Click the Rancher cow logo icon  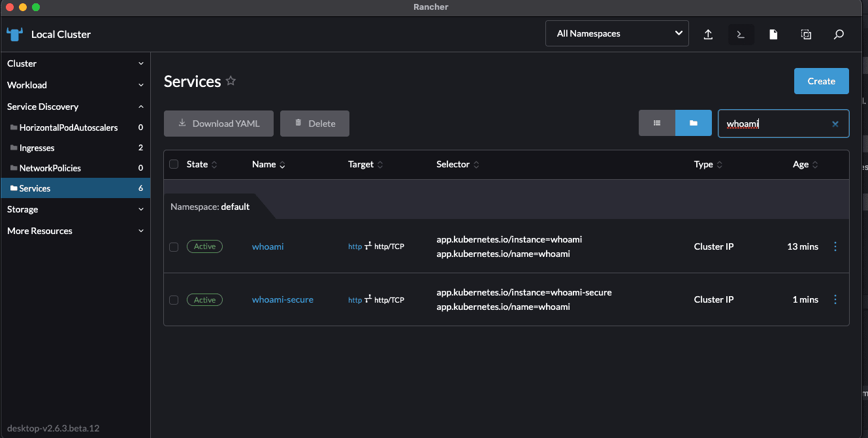14,34
